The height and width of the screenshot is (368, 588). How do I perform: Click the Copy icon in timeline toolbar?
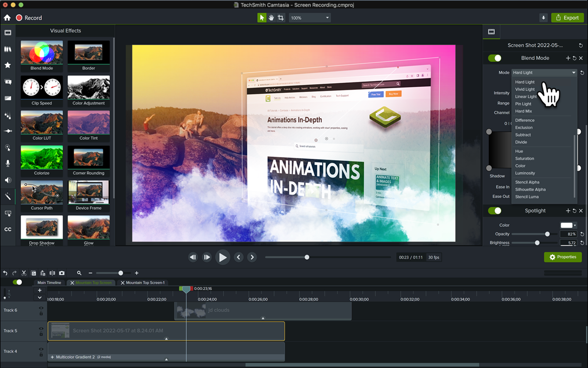click(33, 273)
